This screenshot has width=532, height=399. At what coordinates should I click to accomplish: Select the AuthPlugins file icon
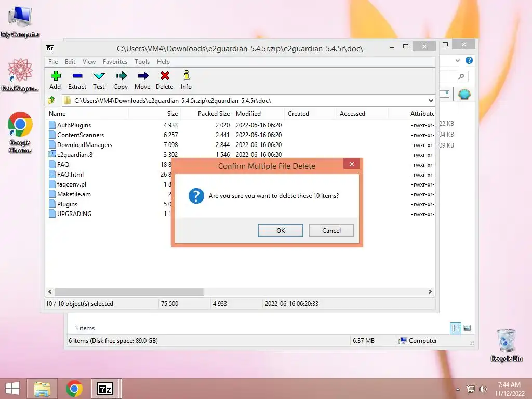click(52, 125)
